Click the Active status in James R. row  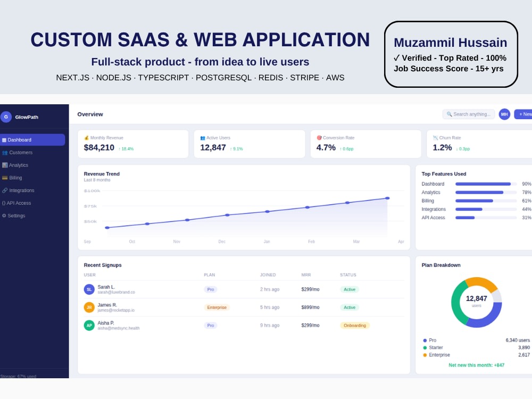(350, 307)
